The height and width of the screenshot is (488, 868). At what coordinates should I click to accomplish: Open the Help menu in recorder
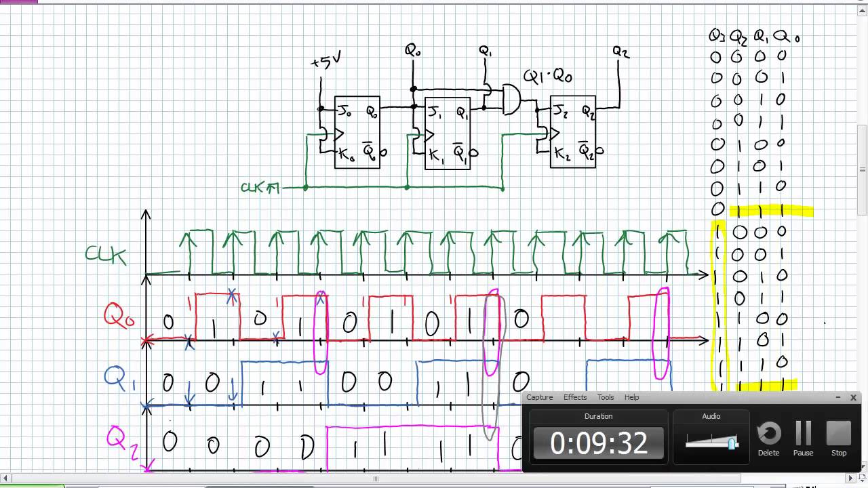(631, 397)
